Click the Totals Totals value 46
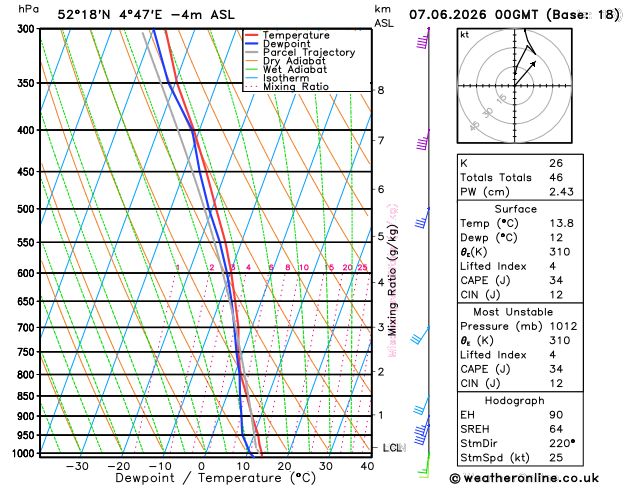 tap(556, 177)
